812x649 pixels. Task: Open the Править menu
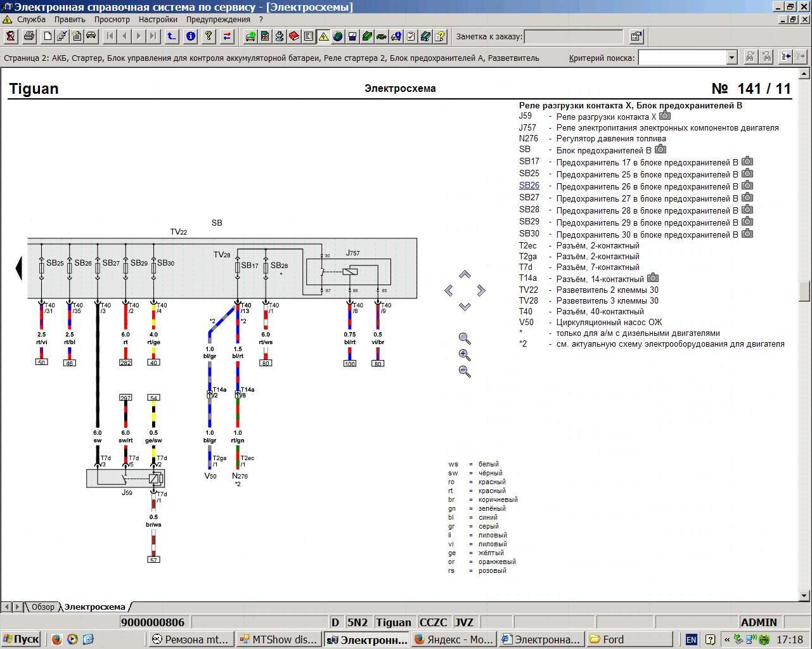point(70,20)
